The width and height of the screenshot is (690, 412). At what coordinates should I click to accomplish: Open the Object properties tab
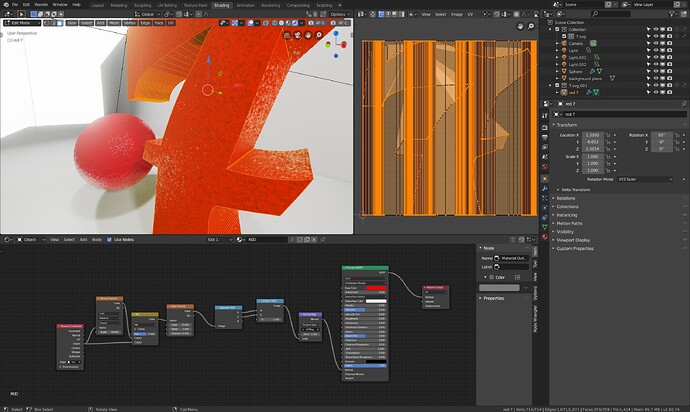(545, 179)
